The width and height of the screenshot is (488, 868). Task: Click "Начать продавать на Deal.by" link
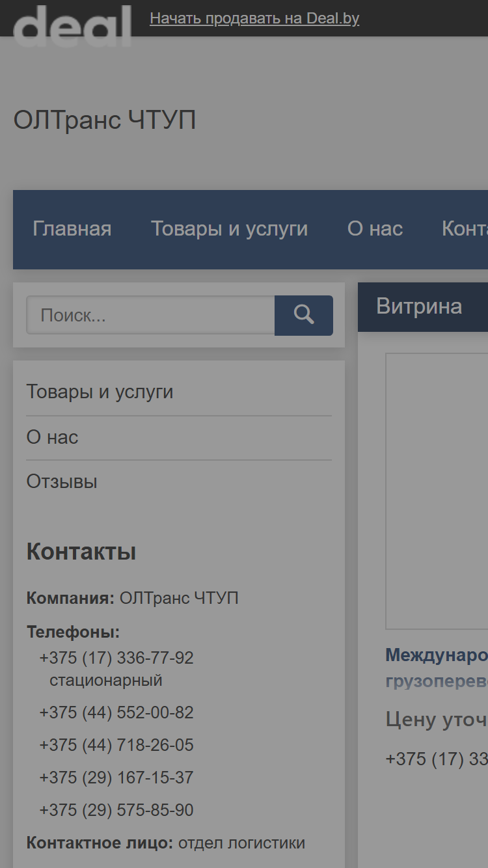254,18
